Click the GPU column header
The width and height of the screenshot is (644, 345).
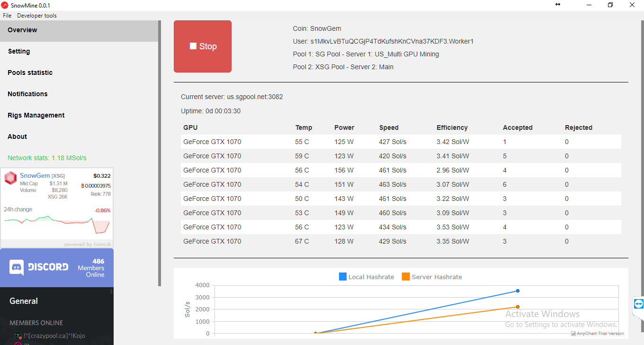point(190,127)
